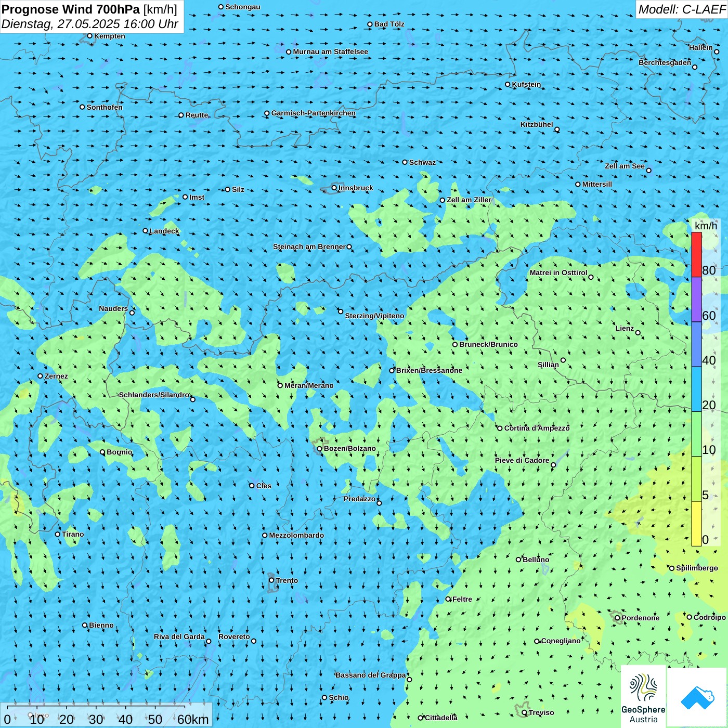Click the Pordenone city marker

tap(618, 618)
